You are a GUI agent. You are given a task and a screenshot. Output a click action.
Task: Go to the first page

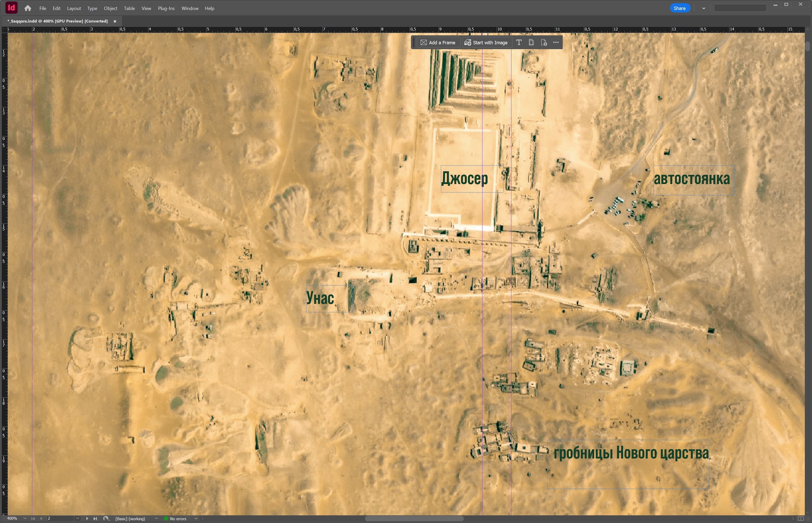[x=33, y=519]
